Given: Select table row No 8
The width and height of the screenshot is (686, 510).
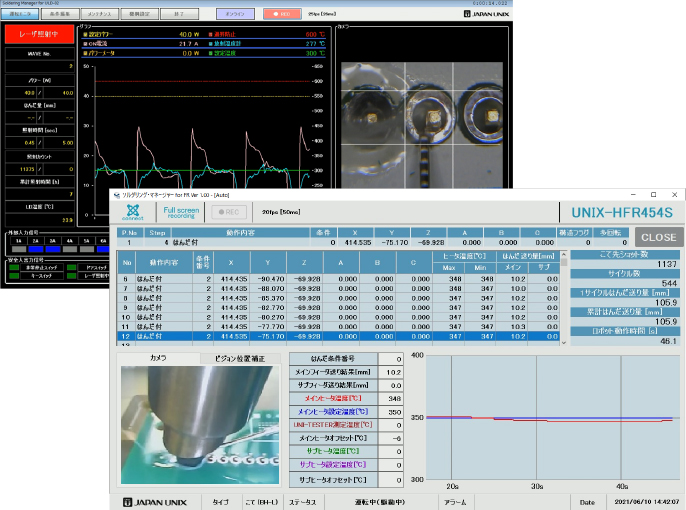Looking at the screenshot, I should (x=340, y=298).
